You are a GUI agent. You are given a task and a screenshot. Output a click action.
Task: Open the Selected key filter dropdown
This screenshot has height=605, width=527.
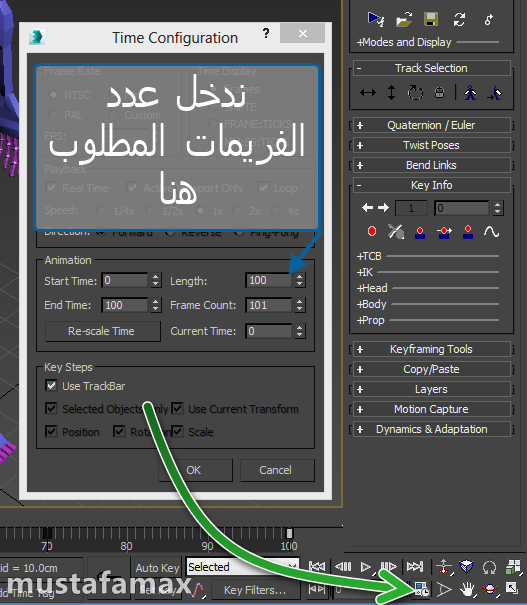[x=243, y=567]
